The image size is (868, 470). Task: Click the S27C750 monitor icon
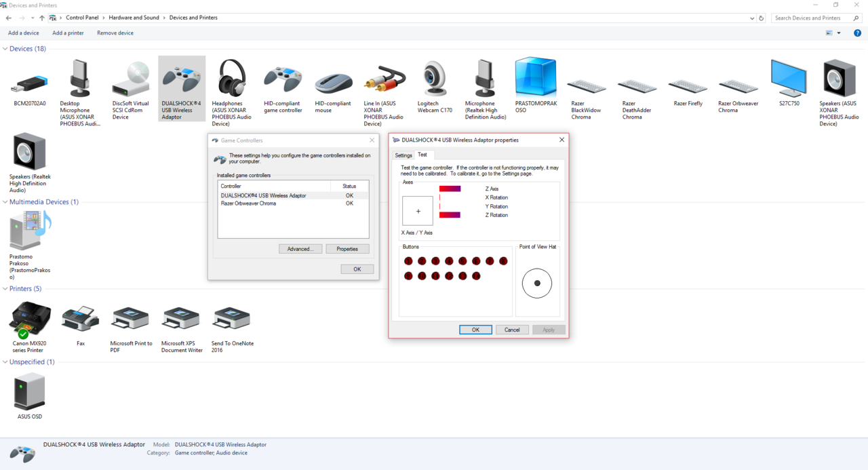789,79
